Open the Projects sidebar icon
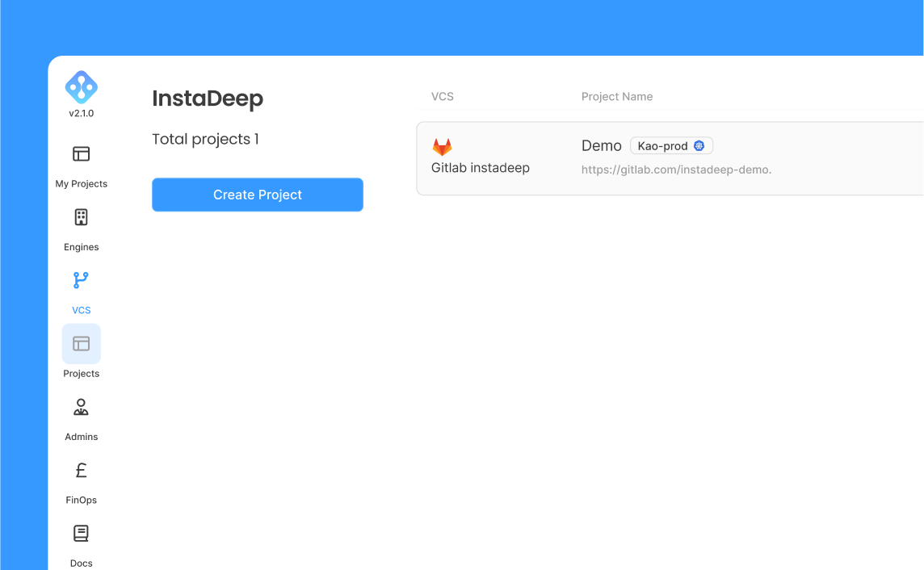The height and width of the screenshot is (570, 924). pos(82,343)
